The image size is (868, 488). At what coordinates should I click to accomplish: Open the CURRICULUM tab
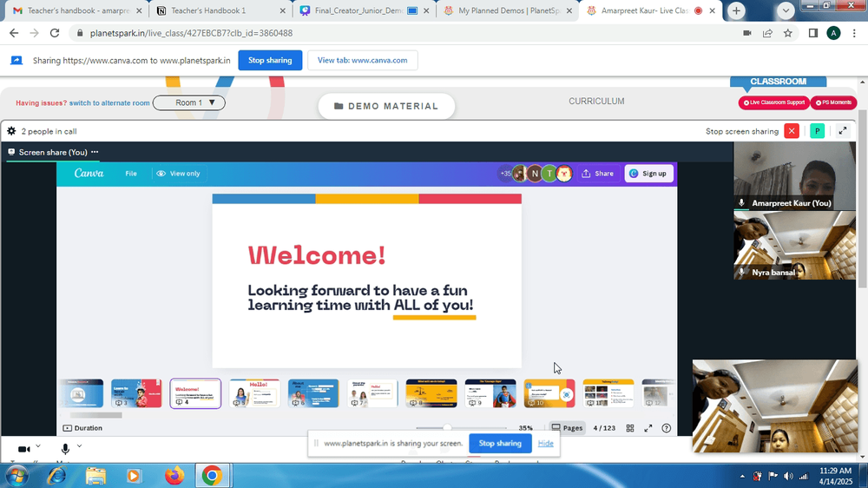(596, 102)
